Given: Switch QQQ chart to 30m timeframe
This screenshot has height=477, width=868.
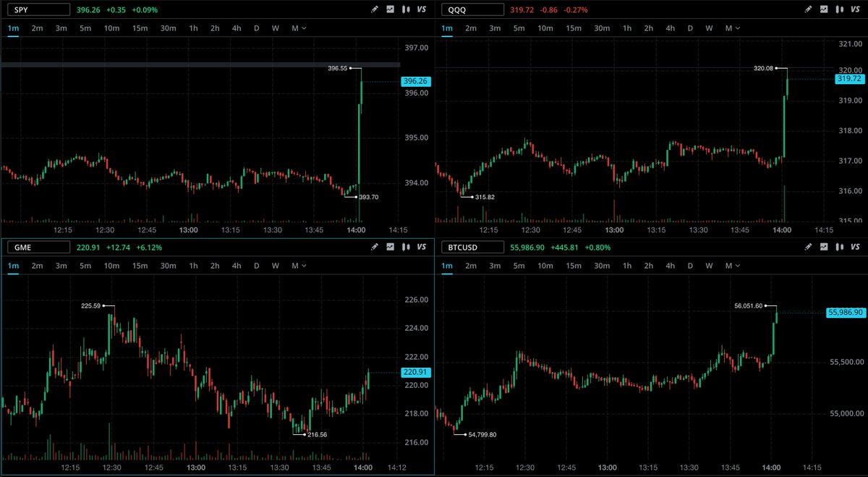Looking at the screenshot, I should (x=602, y=28).
